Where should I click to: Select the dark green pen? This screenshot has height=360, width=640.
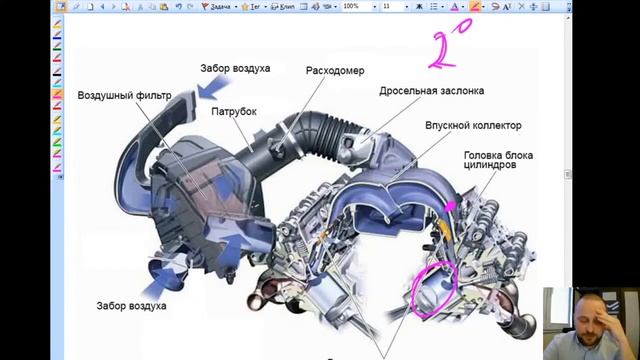(x=57, y=46)
